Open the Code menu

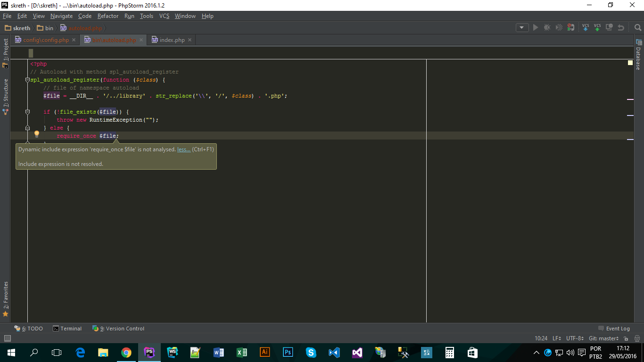tap(85, 16)
